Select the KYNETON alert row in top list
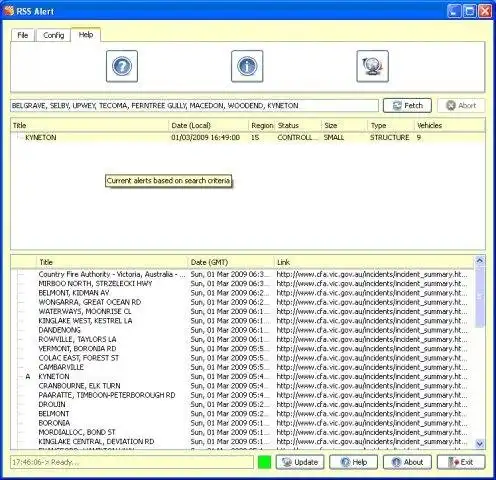The height and width of the screenshot is (480, 496). [248, 137]
